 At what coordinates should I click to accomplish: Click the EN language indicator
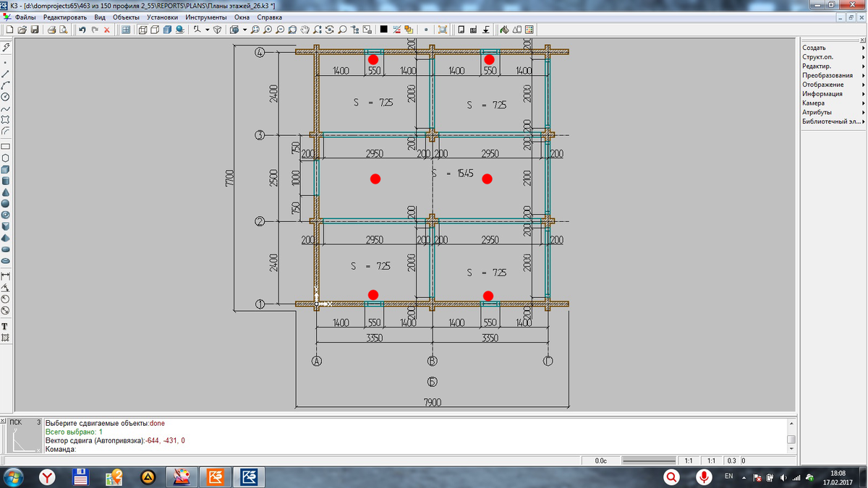coord(728,476)
